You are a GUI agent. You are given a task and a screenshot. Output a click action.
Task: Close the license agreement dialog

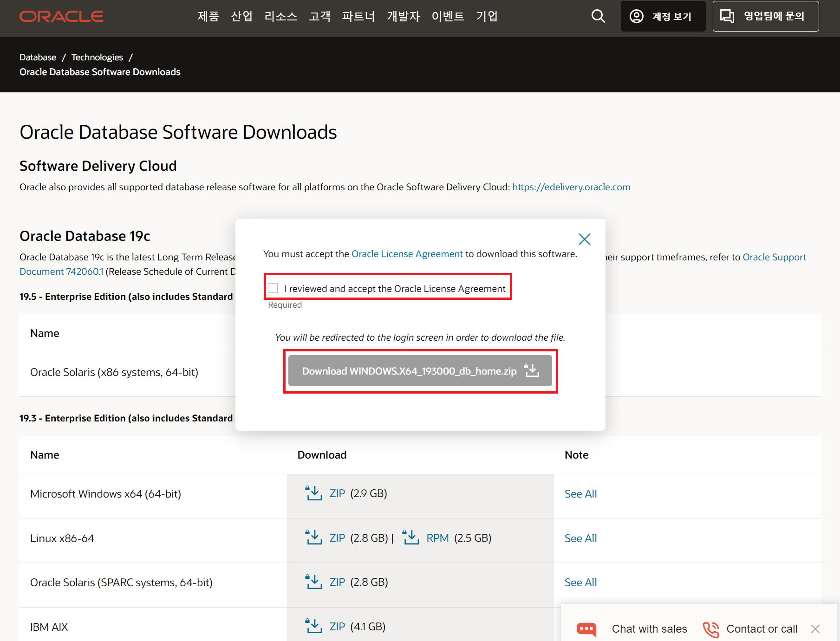(x=585, y=239)
